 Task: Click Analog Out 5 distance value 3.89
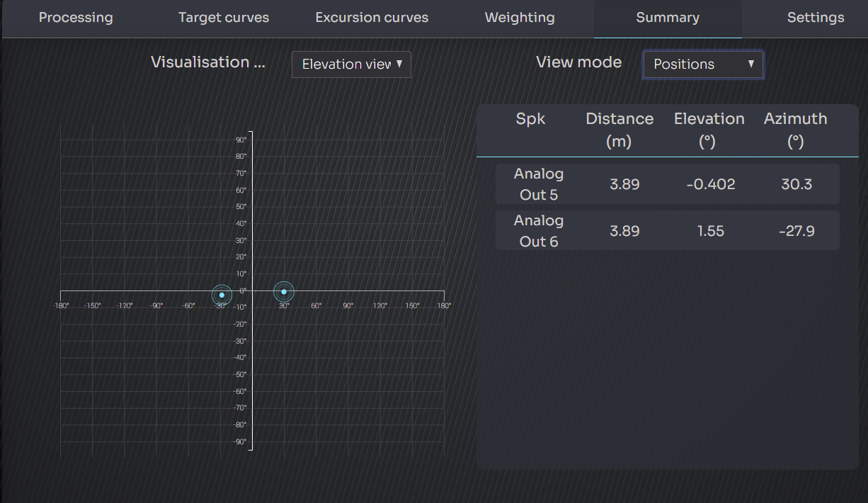pos(624,184)
